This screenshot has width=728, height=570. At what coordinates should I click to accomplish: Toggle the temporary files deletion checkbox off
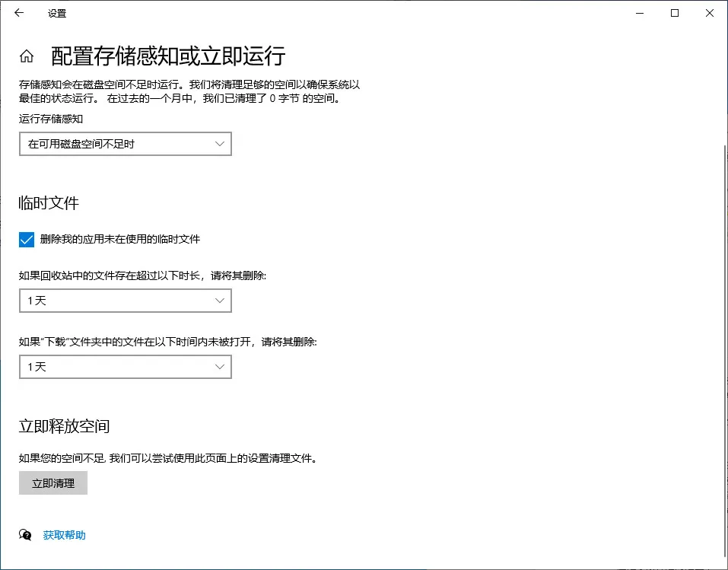26,239
